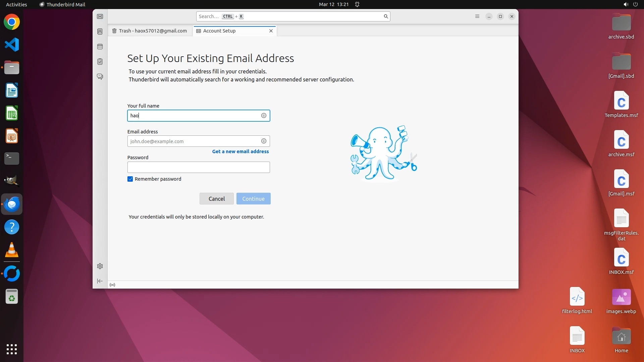Open the Calendar space icon

tap(100, 47)
